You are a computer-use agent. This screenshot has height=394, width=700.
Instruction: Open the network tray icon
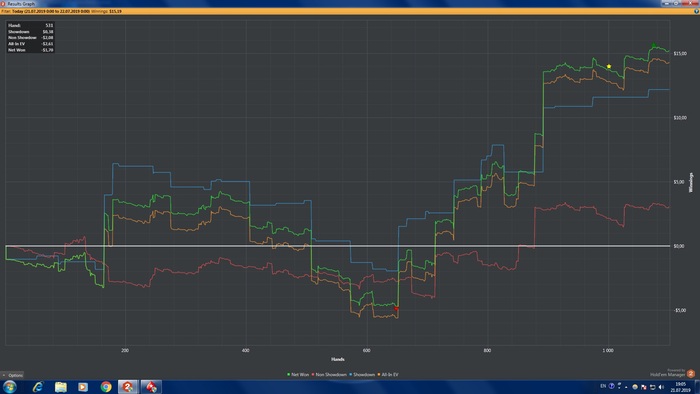click(652, 387)
